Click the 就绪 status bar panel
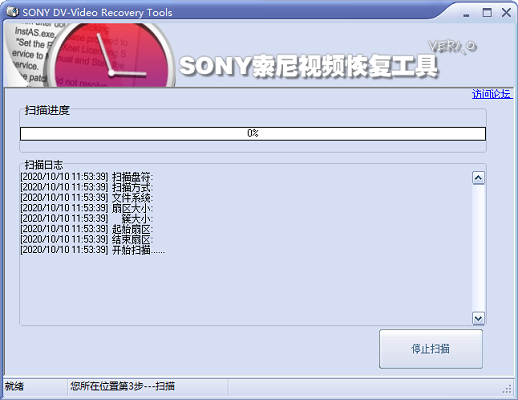518x400 pixels. pos(35,387)
